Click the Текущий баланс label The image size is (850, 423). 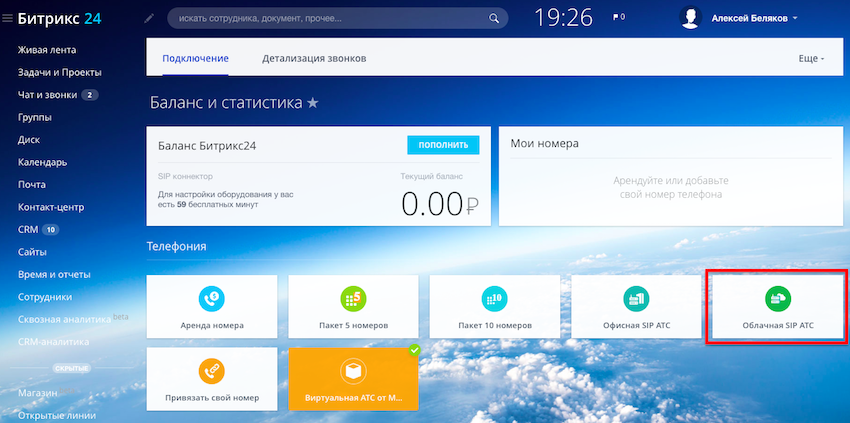coord(432,176)
